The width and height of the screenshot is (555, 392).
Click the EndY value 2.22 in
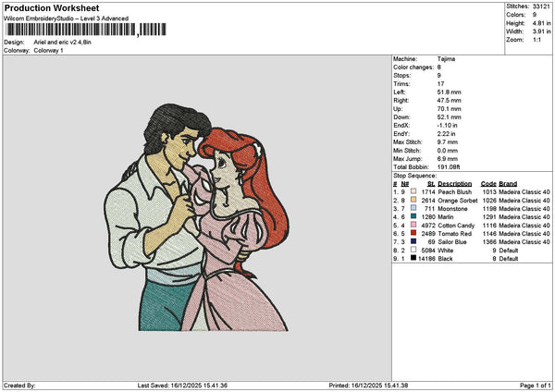[447, 134]
